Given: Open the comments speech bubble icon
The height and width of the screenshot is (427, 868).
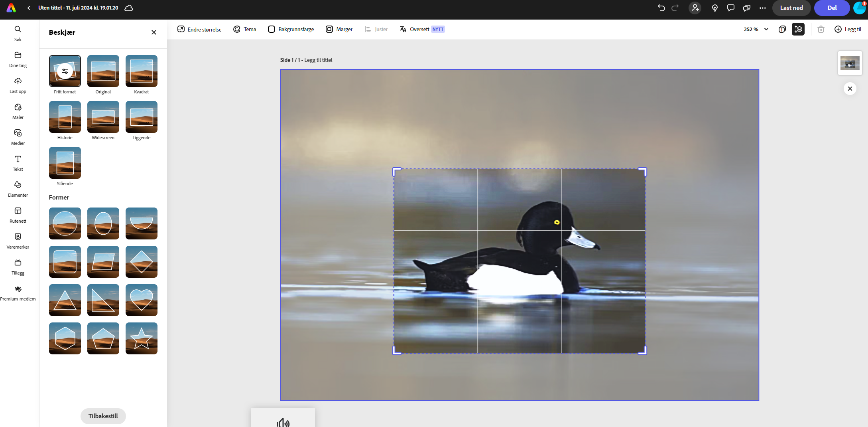Looking at the screenshot, I should pyautogui.click(x=730, y=8).
